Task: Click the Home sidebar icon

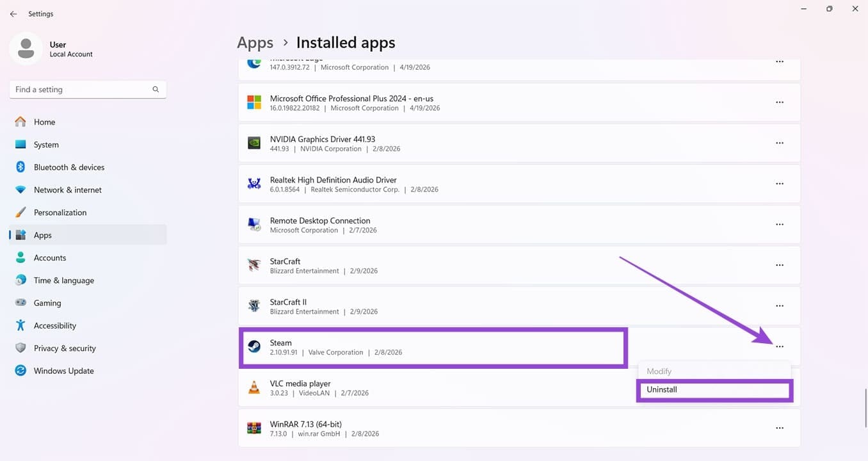Action: [x=20, y=122]
